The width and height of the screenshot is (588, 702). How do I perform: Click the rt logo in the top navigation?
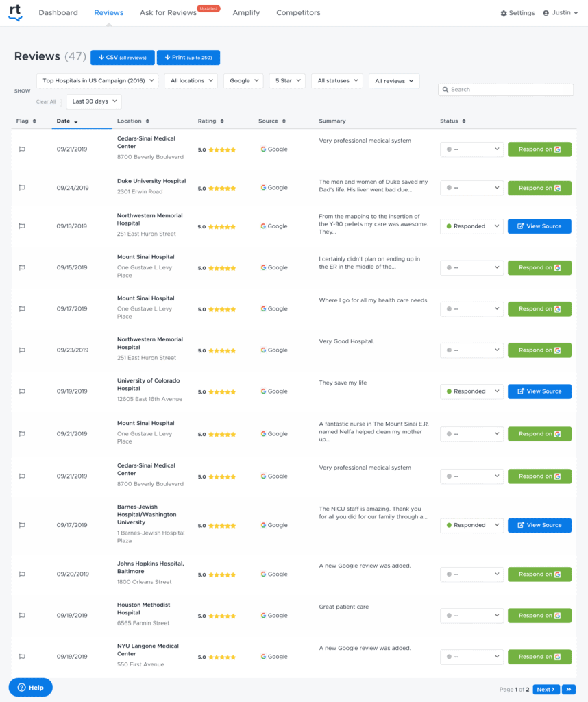pyautogui.click(x=15, y=12)
